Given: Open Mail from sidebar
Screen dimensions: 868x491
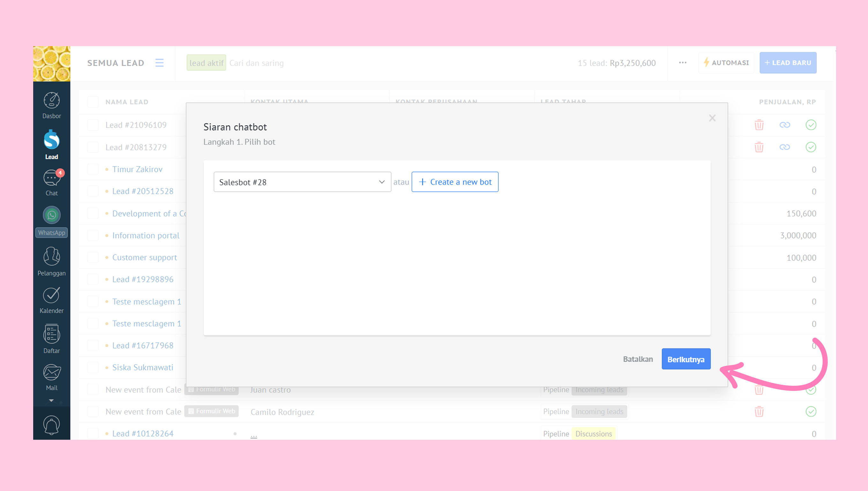Looking at the screenshot, I should pyautogui.click(x=52, y=377).
